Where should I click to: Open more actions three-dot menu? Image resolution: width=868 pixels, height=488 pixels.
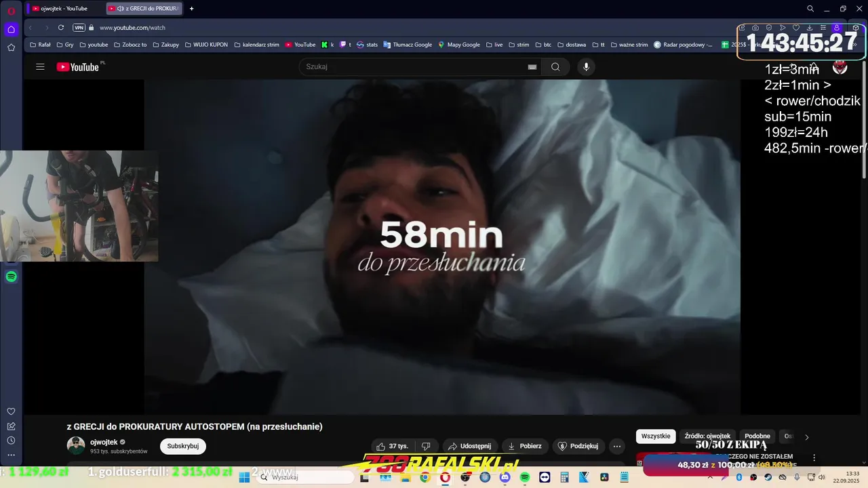click(616, 446)
